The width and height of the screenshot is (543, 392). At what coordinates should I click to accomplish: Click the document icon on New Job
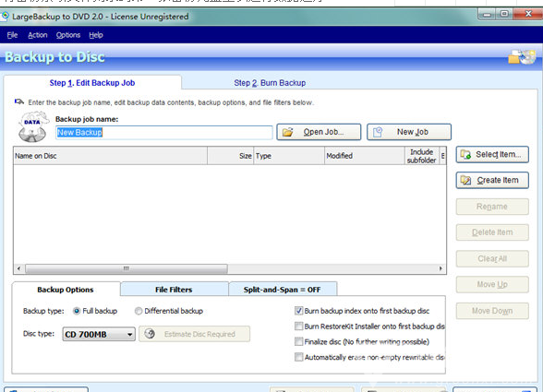click(x=378, y=132)
